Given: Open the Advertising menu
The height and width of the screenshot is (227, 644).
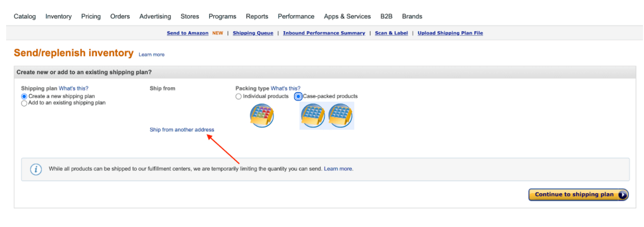Looking at the screenshot, I should 155,16.
